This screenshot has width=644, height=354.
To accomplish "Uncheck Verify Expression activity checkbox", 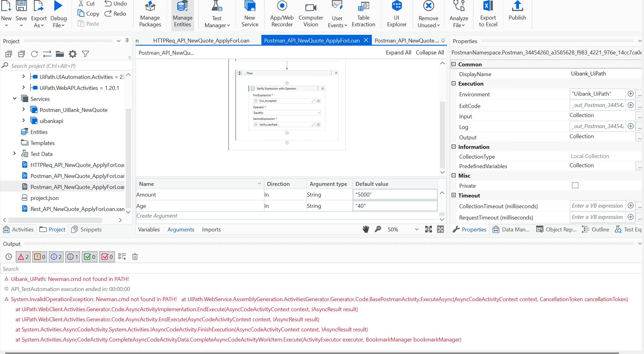I will pyautogui.click(x=253, y=89).
